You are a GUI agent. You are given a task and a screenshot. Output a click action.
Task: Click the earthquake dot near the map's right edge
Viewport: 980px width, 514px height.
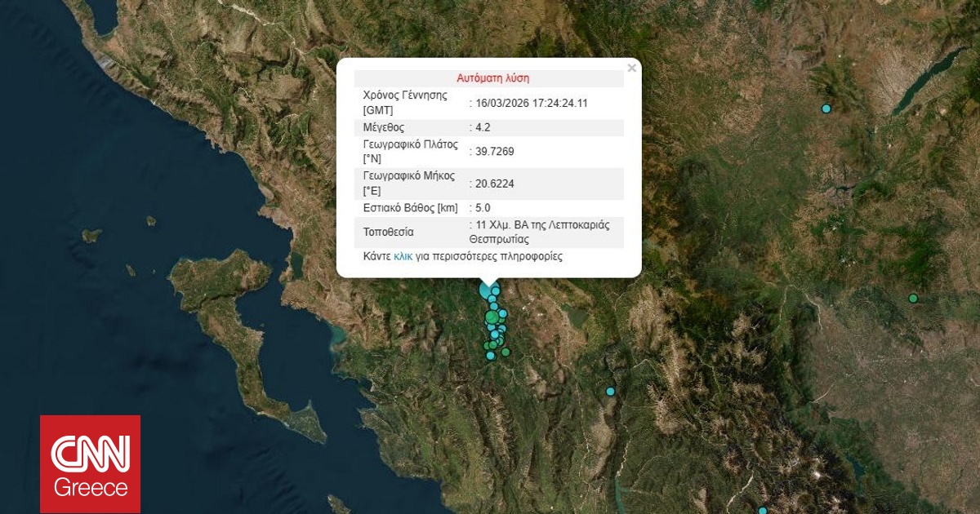(913, 298)
